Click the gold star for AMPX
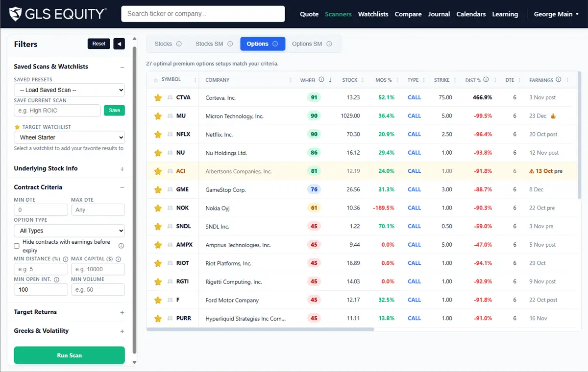The width and height of the screenshot is (588, 372). tap(158, 245)
